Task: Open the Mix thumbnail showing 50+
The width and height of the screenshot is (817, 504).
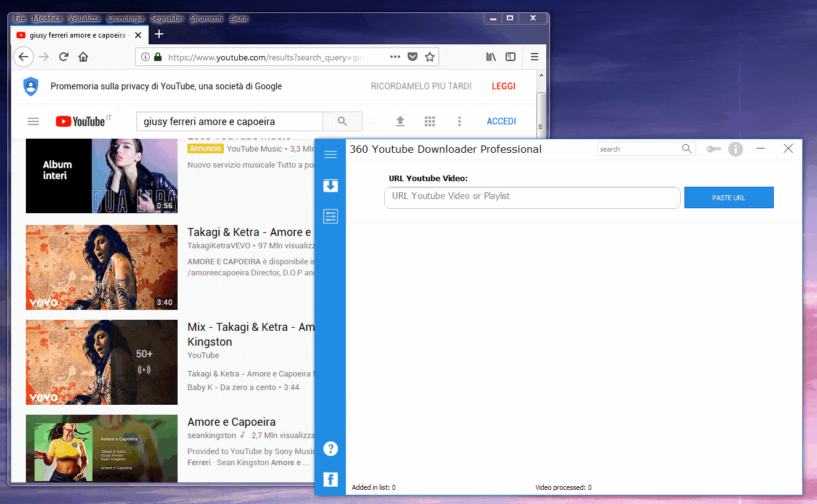Action: pos(102,362)
